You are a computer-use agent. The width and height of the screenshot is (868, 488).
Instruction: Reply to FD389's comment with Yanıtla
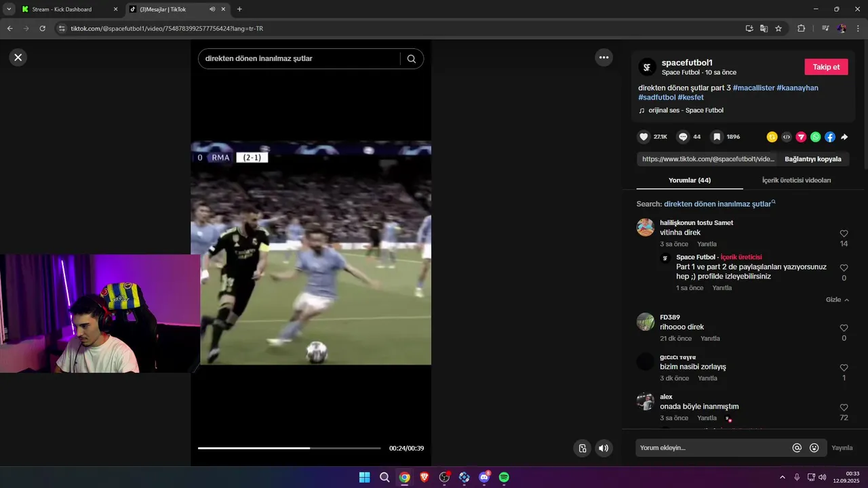(x=710, y=338)
